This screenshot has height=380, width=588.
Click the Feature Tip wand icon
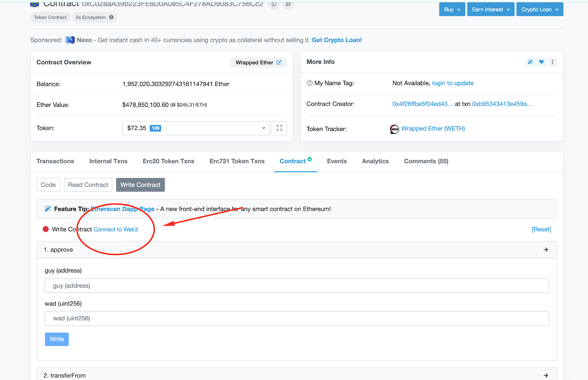pos(48,209)
